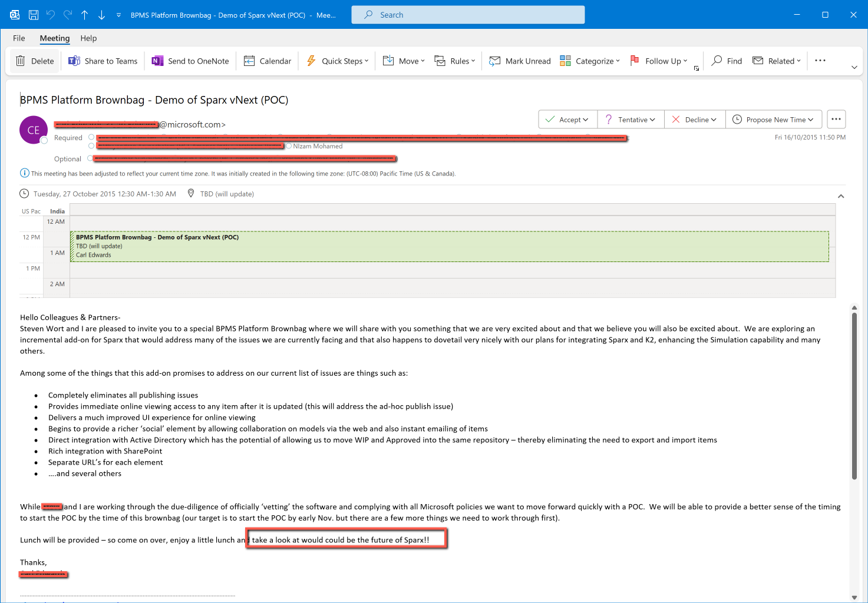Open the Follow Up flag dropdown
The width and height of the screenshot is (868, 603).
click(659, 61)
